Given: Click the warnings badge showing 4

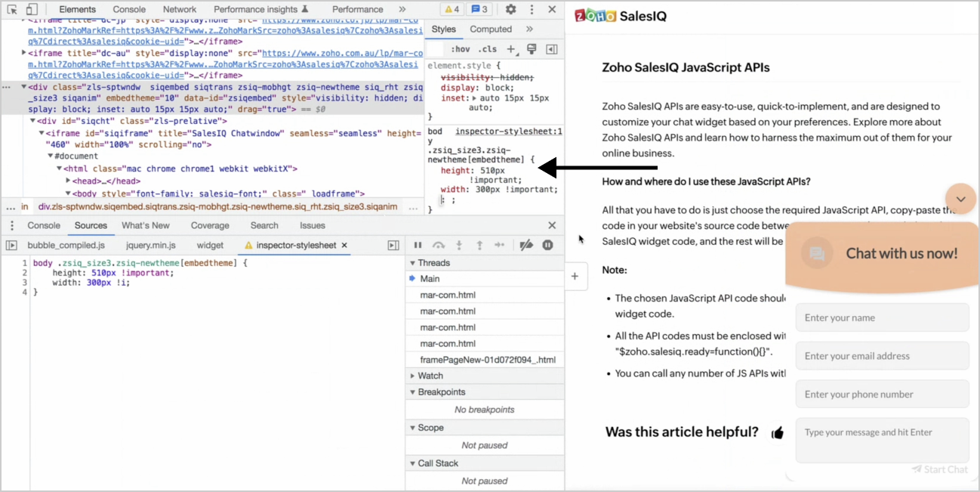Looking at the screenshot, I should [x=452, y=10].
